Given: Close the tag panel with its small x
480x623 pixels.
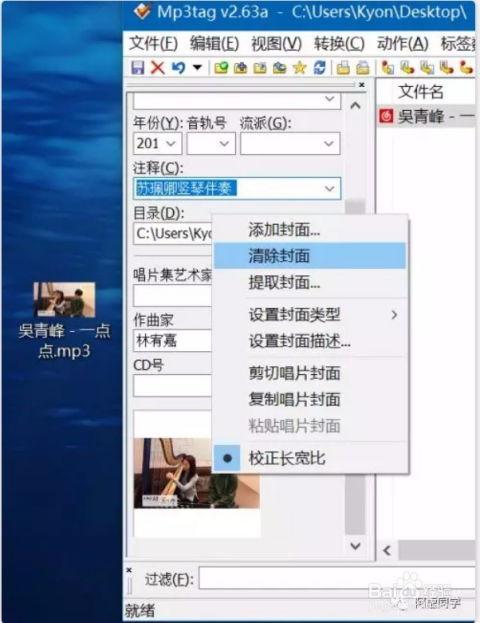Looking at the screenshot, I should 362,85.
